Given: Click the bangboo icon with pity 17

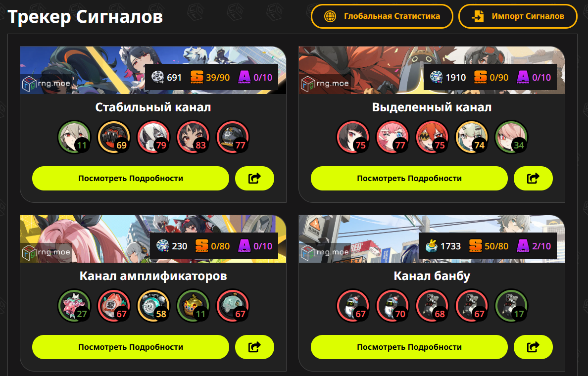Looking at the screenshot, I should tap(511, 306).
